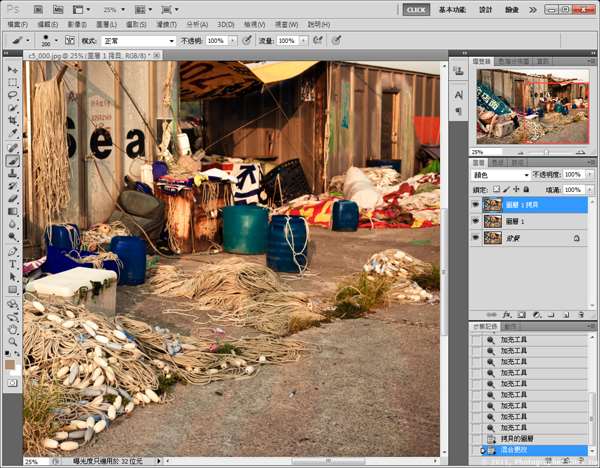Image resolution: width=600 pixels, height=468 pixels.
Task: Hide the top layer '圖層 1 拷貝'
Action: click(476, 205)
